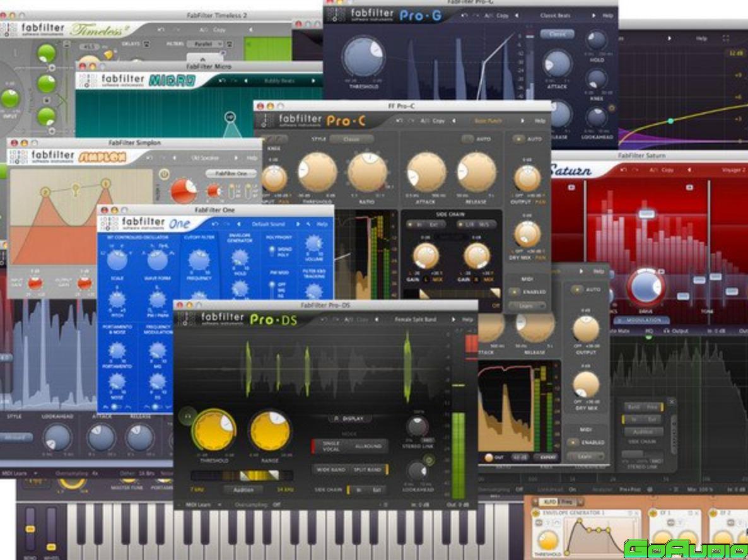Go to previous preset in Pro-G window

[x=517, y=16]
